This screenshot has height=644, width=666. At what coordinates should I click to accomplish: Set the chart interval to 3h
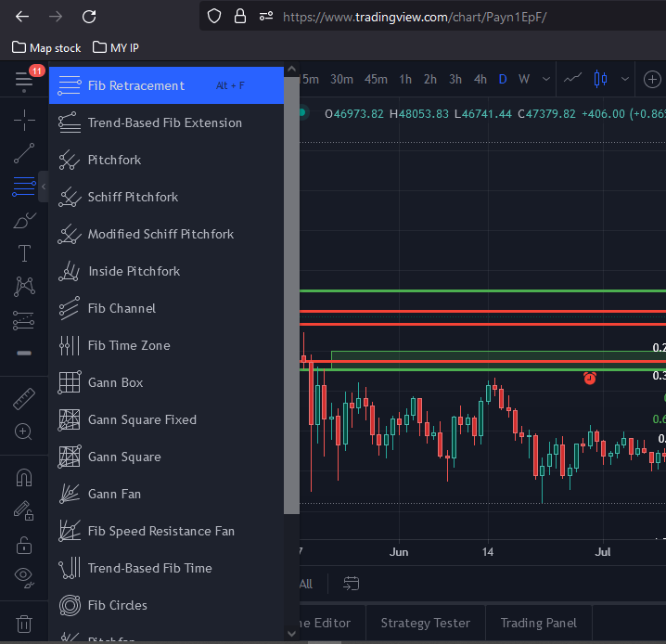[455, 80]
